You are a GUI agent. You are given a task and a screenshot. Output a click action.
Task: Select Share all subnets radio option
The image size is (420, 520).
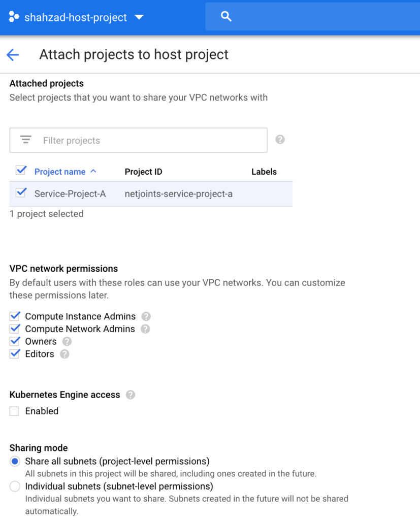[x=15, y=461]
